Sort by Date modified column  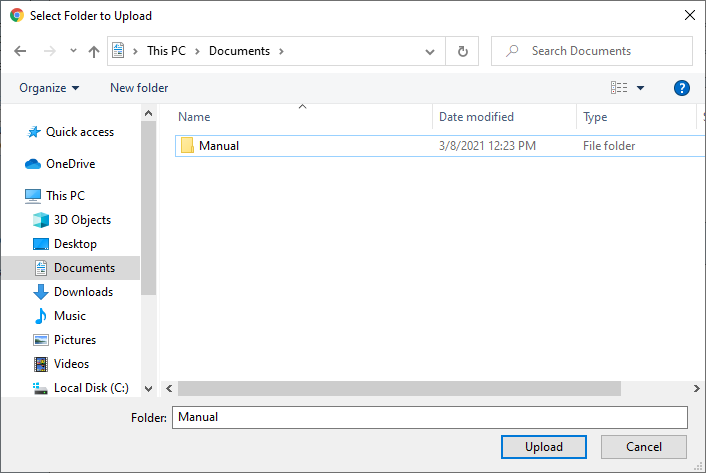click(476, 117)
